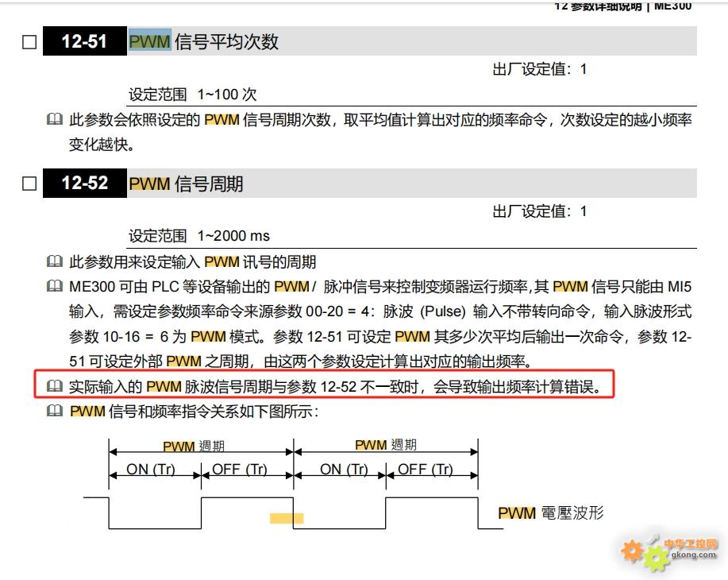Image resolution: width=728 pixels, height=580 pixels.
Task: Click "(Pulse)" in the 12-52 description paragraph
Action: (442, 311)
